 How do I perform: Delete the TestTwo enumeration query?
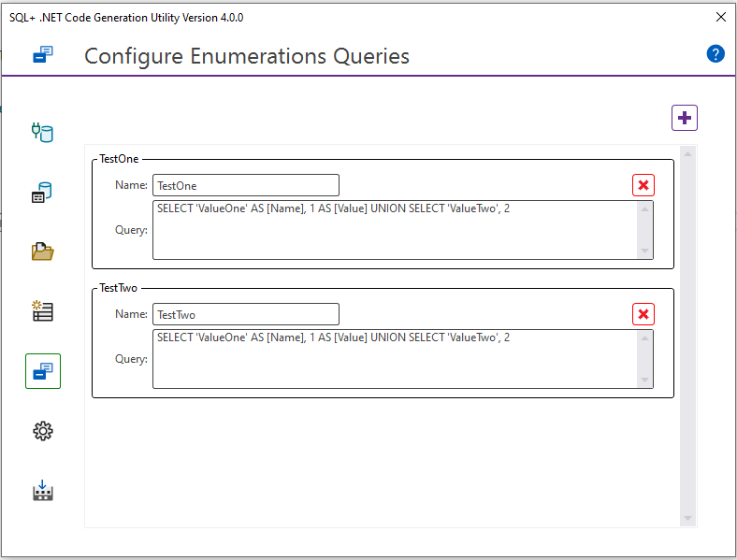coord(643,314)
